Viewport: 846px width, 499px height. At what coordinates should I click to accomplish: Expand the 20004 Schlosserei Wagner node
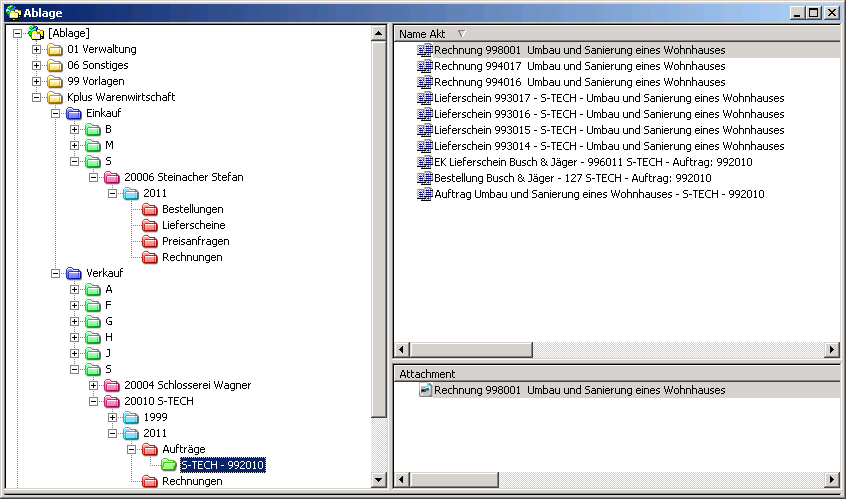coord(93,385)
